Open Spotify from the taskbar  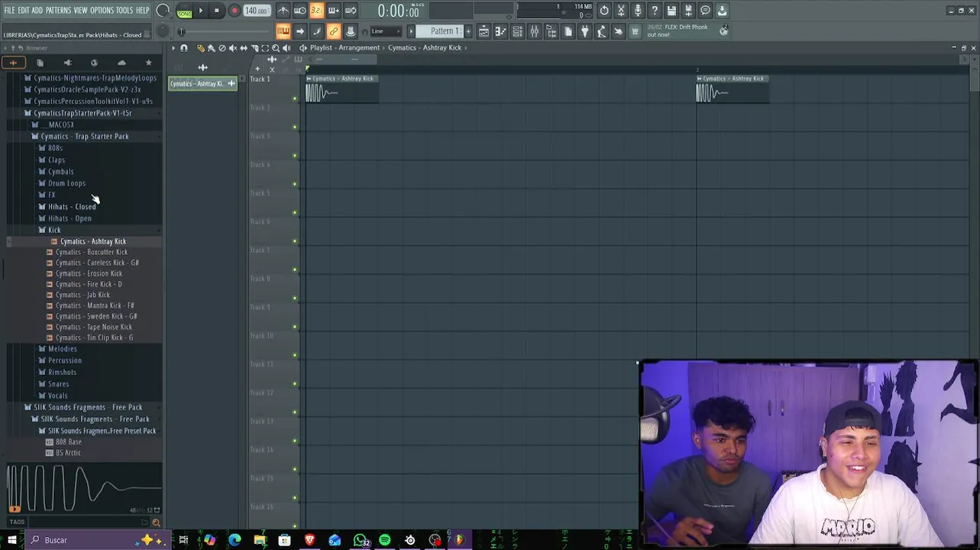[x=385, y=540]
